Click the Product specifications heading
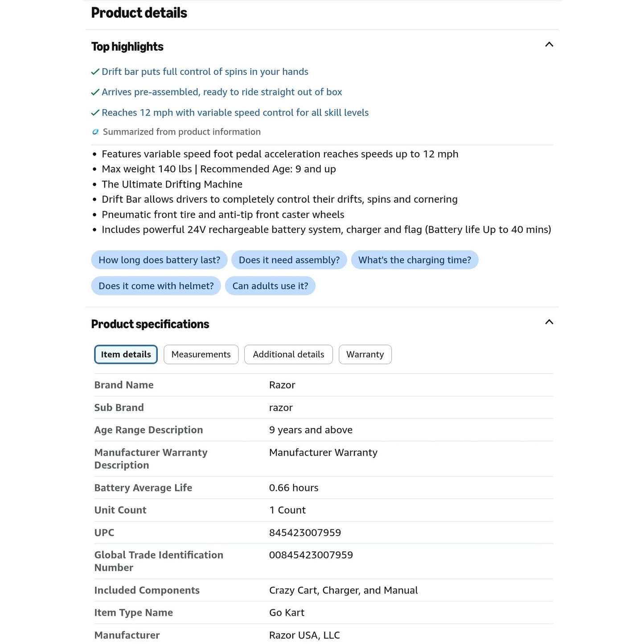Viewport: 644px width, 644px height. [x=150, y=324]
